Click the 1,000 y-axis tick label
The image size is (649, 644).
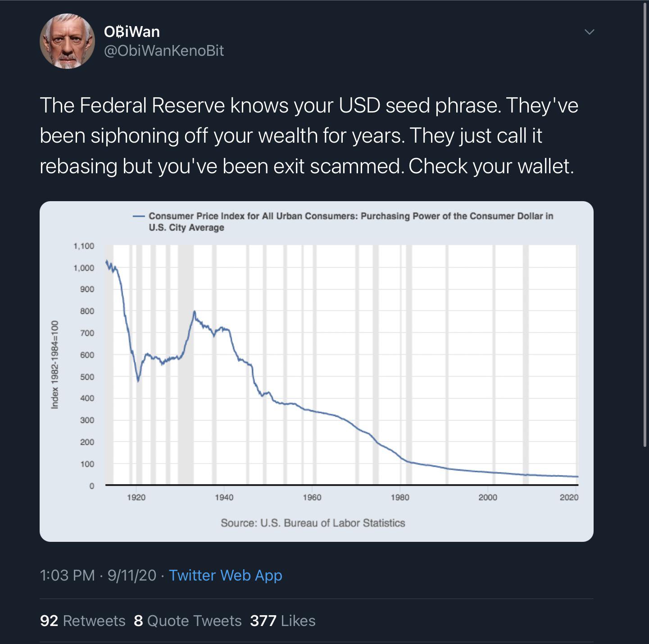[84, 268]
